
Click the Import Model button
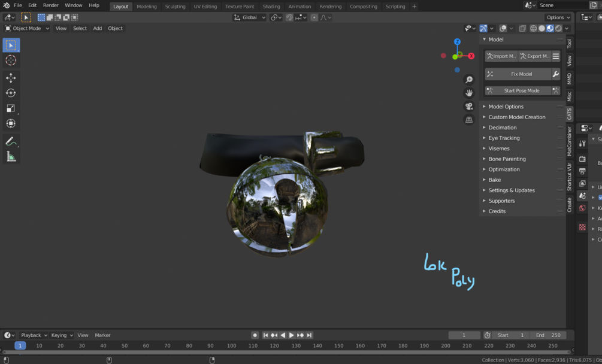501,56
